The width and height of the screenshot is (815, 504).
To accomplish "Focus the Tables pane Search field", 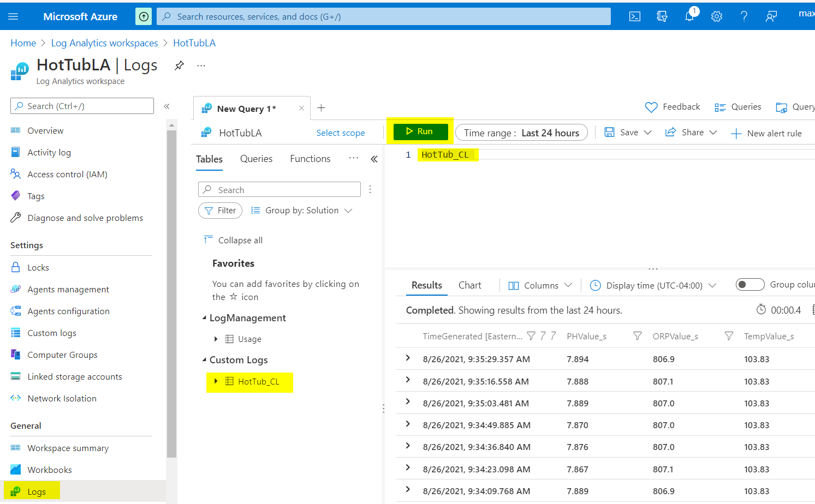I will [279, 189].
